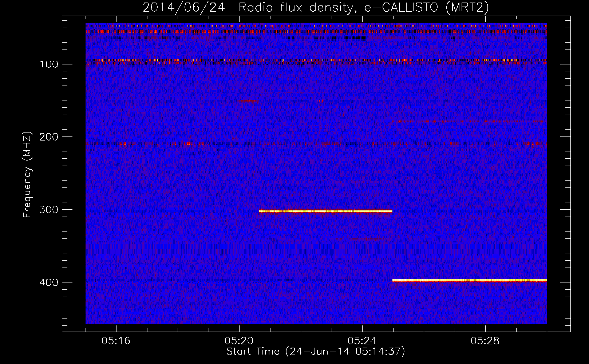Click the bright emission band near 300 MHz

point(326,211)
